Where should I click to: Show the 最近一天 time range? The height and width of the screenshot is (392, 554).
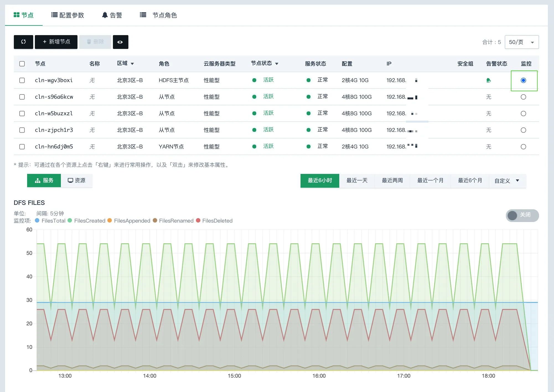coord(357,181)
